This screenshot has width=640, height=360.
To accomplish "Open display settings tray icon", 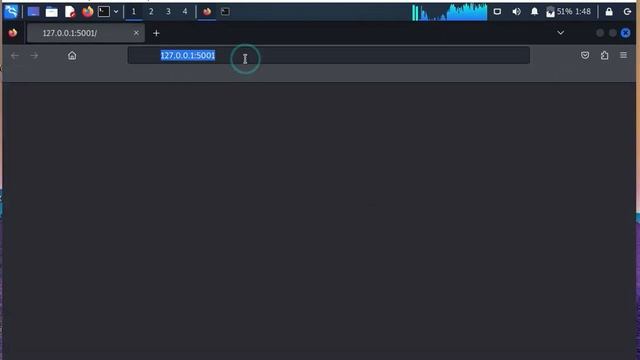I will [x=497, y=12].
